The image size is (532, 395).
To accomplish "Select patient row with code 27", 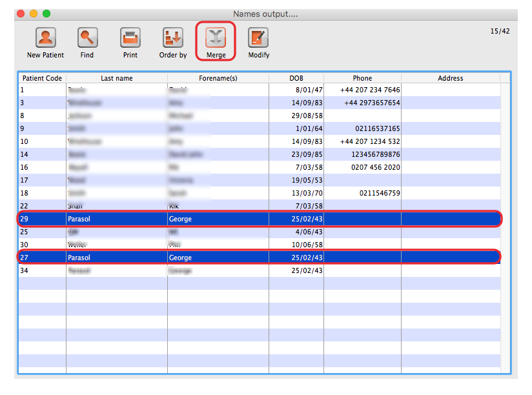I will 194,258.
